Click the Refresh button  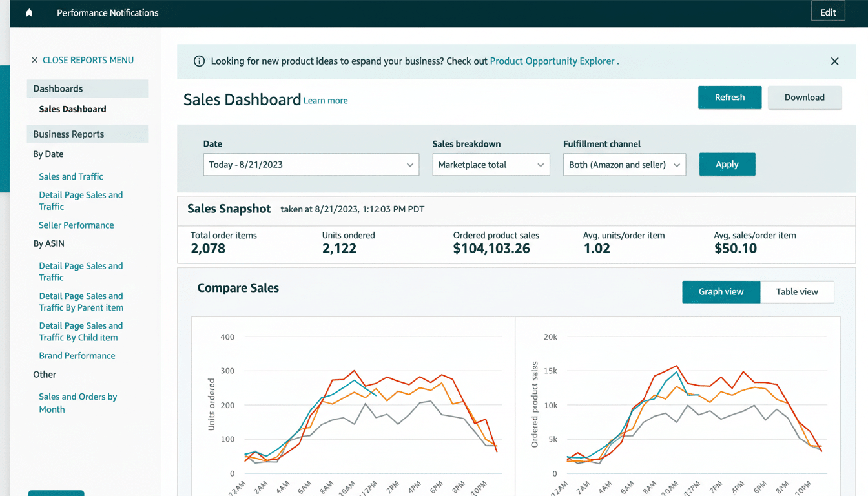pyautogui.click(x=730, y=97)
